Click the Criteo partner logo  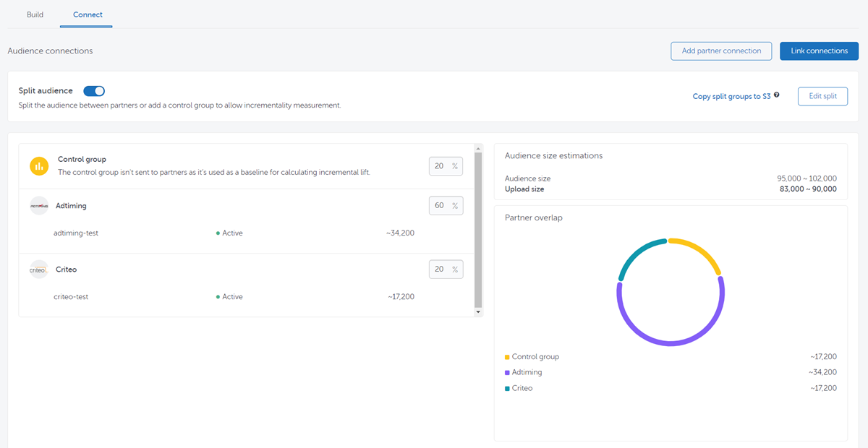(39, 270)
